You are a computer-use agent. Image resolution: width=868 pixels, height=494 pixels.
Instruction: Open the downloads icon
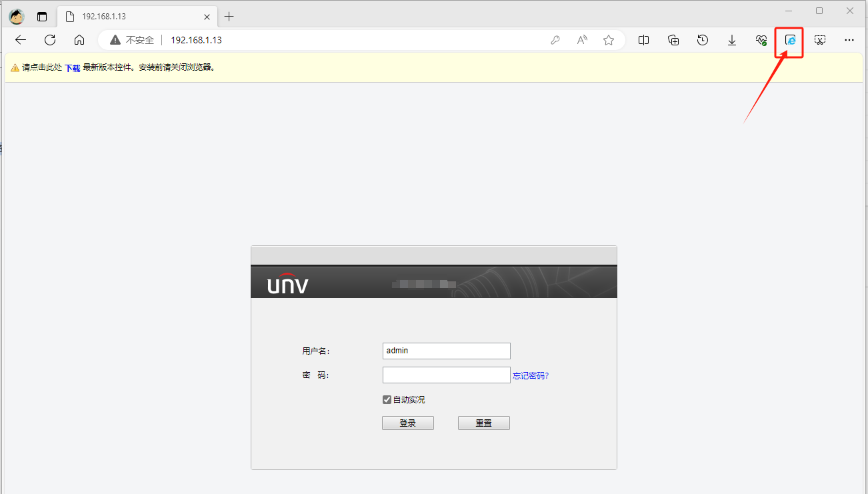coord(732,40)
